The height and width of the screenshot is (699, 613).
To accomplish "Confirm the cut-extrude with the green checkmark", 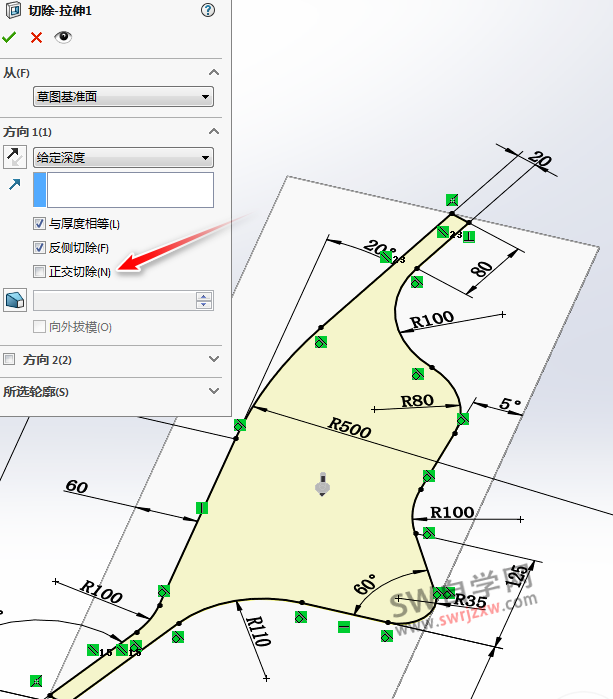I will [x=10, y=37].
